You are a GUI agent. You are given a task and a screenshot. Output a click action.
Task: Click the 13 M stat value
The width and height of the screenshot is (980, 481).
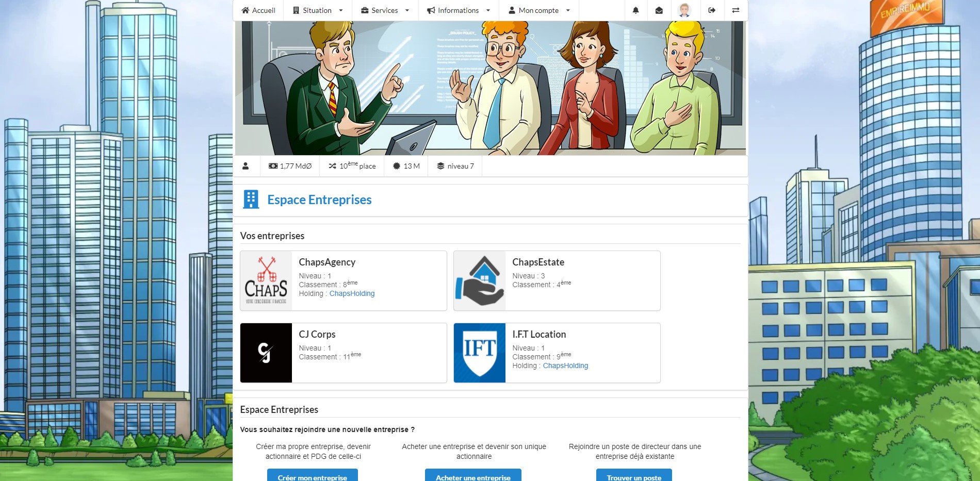(x=412, y=166)
